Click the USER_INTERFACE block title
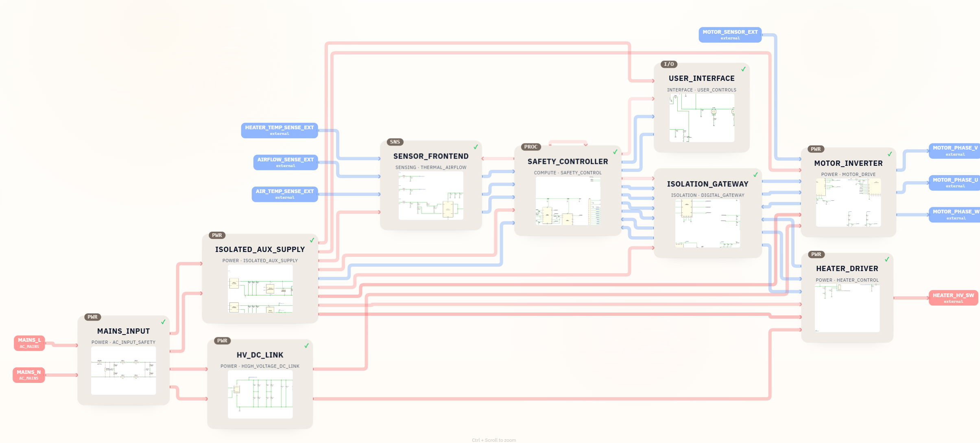The width and height of the screenshot is (980, 443). (x=702, y=78)
